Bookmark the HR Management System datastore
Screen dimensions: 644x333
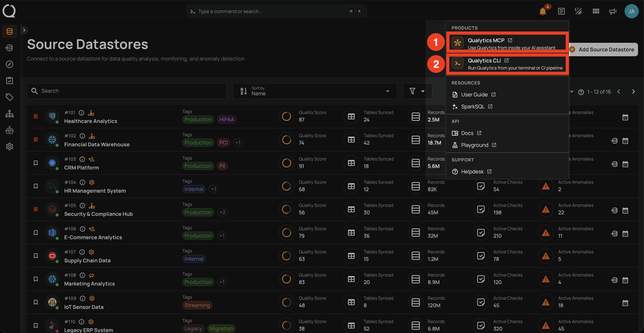tap(36, 186)
